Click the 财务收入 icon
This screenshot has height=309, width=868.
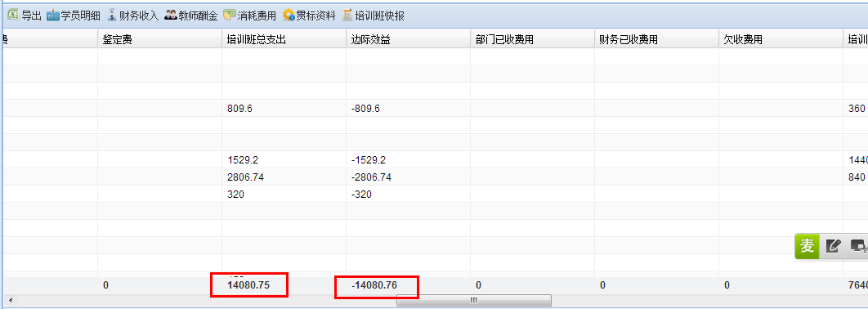112,15
